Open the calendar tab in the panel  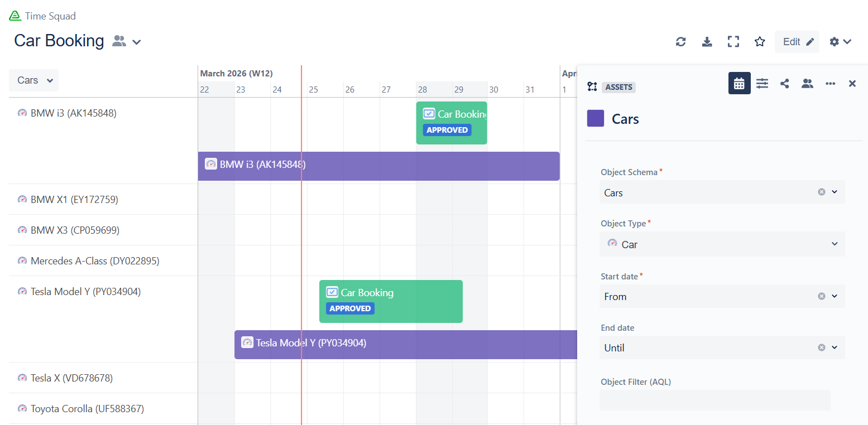739,84
